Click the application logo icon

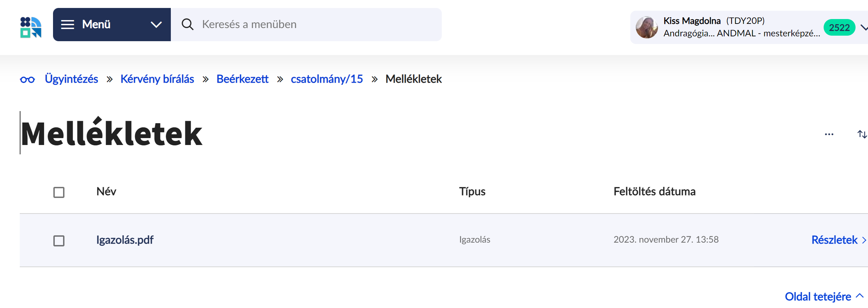(31, 27)
